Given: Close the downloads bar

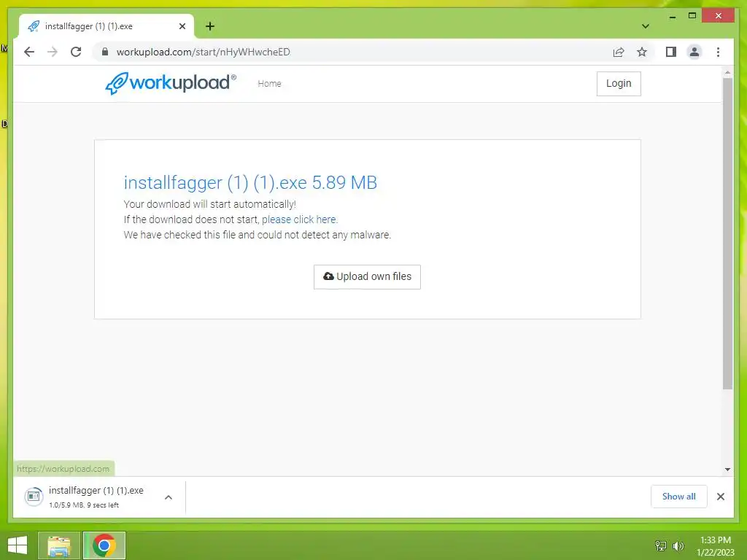Looking at the screenshot, I should (720, 497).
